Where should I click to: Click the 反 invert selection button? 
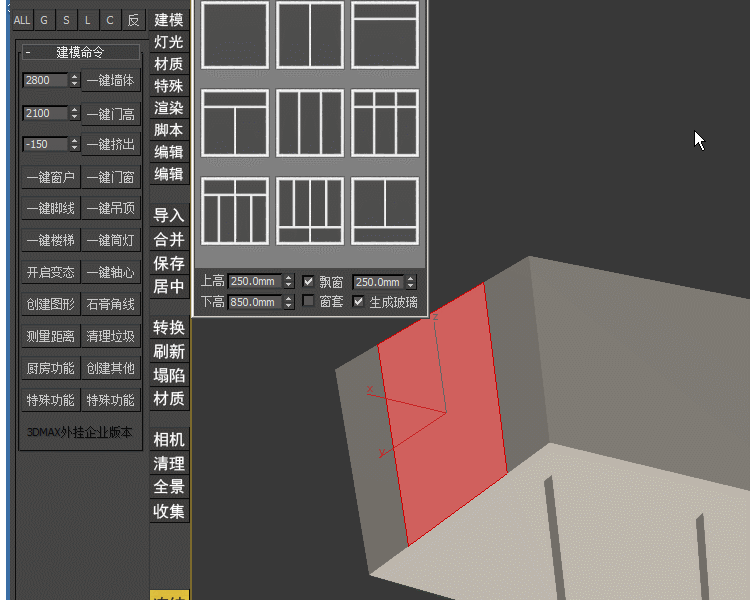point(133,20)
